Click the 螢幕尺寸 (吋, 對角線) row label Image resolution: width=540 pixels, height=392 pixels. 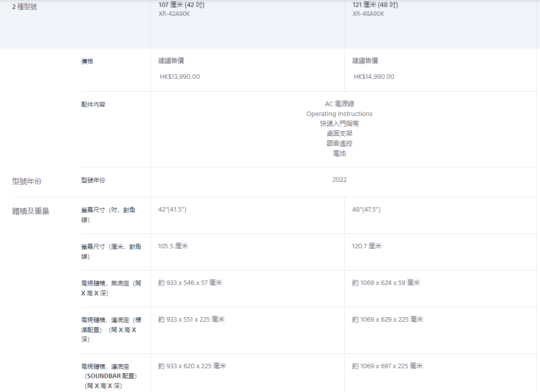pyautogui.click(x=108, y=215)
